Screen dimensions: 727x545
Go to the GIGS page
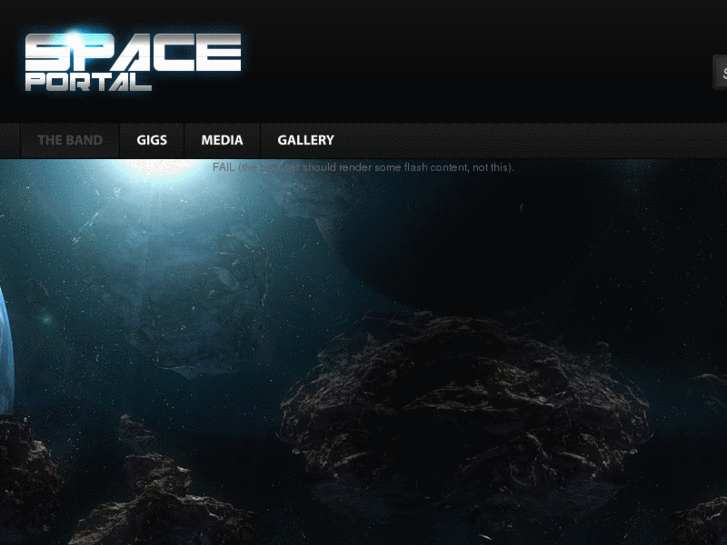(x=152, y=140)
